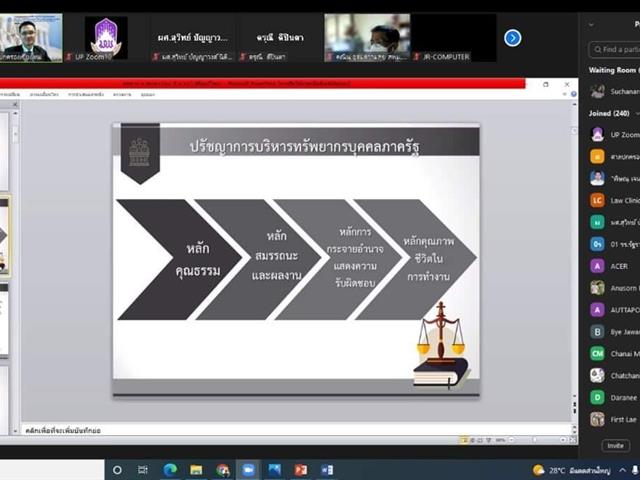Select ACER in the participants list

coord(614,266)
